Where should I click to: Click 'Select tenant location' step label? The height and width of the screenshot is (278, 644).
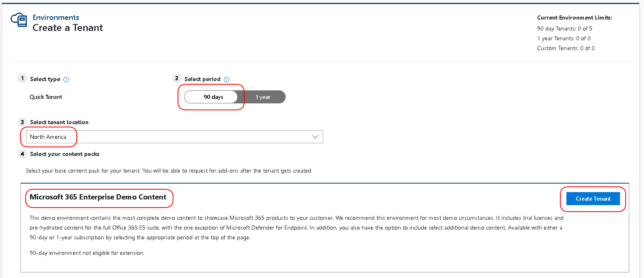coord(59,122)
